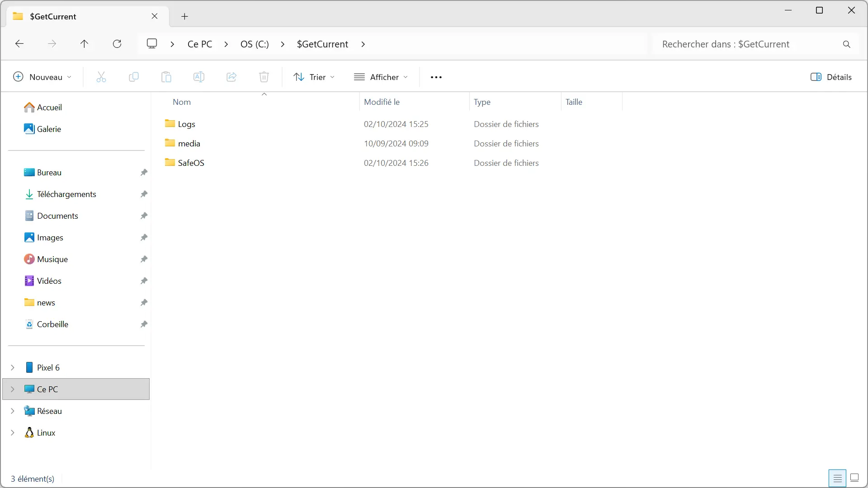Go back with the left arrow
Screen dimensions: 868x488
coord(19,44)
